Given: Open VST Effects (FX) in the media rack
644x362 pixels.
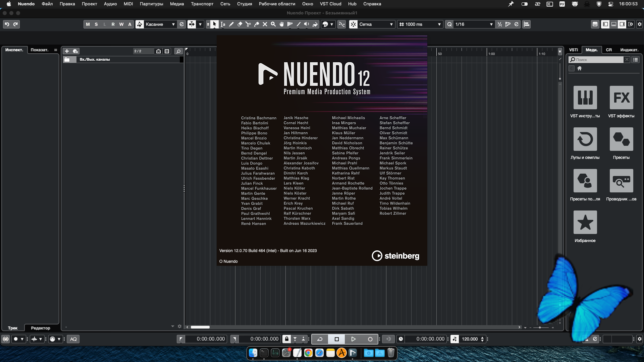Looking at the screenshot, I should pos(621,98).
